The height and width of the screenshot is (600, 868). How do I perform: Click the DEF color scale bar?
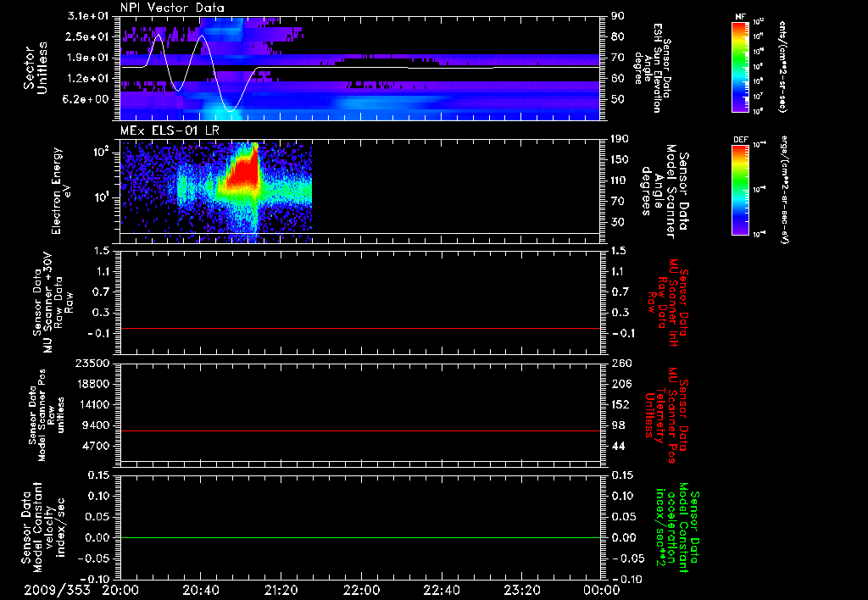click(x=740, y=190)
